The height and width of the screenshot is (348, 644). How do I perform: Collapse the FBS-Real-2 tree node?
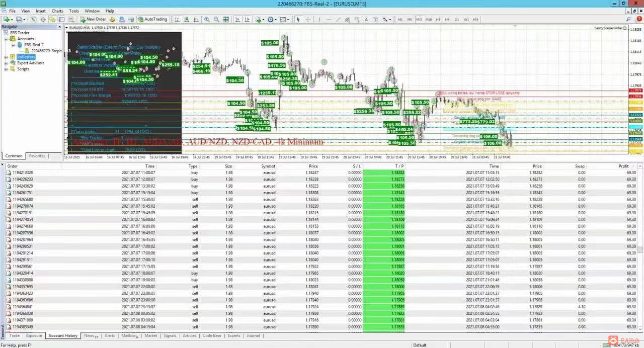13,45
